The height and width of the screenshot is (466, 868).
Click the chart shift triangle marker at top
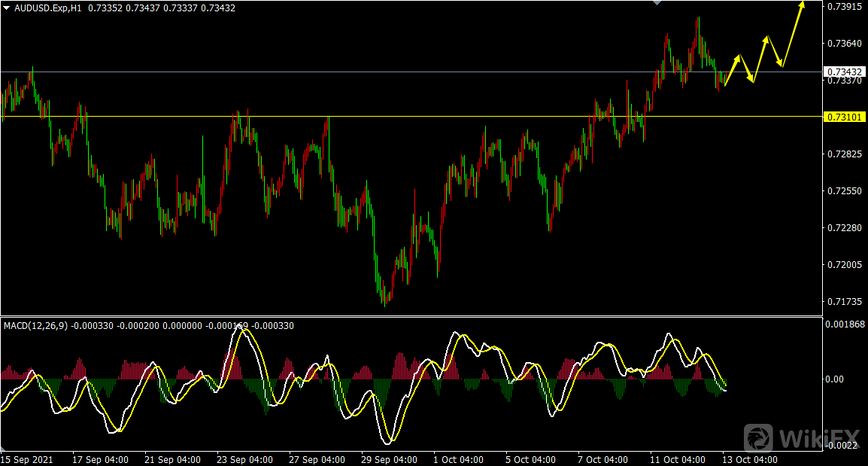click(657, 3)
